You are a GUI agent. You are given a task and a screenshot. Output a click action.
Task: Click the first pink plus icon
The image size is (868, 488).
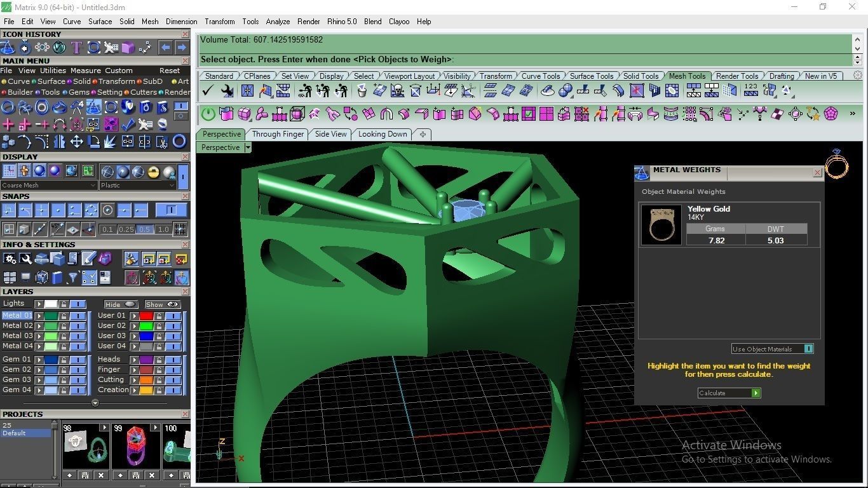point(8,124)
